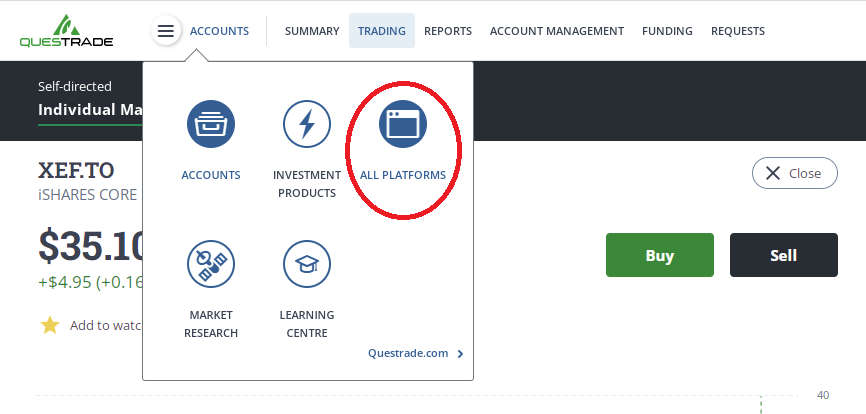This screenshot has width=866, height=414.
Task: Open the Accounts drawer icon
Action: coord(211,124)
